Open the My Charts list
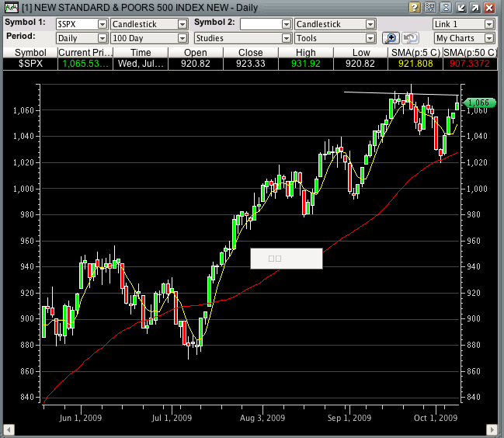The image size is (504, 438). [x=464, y=38]
